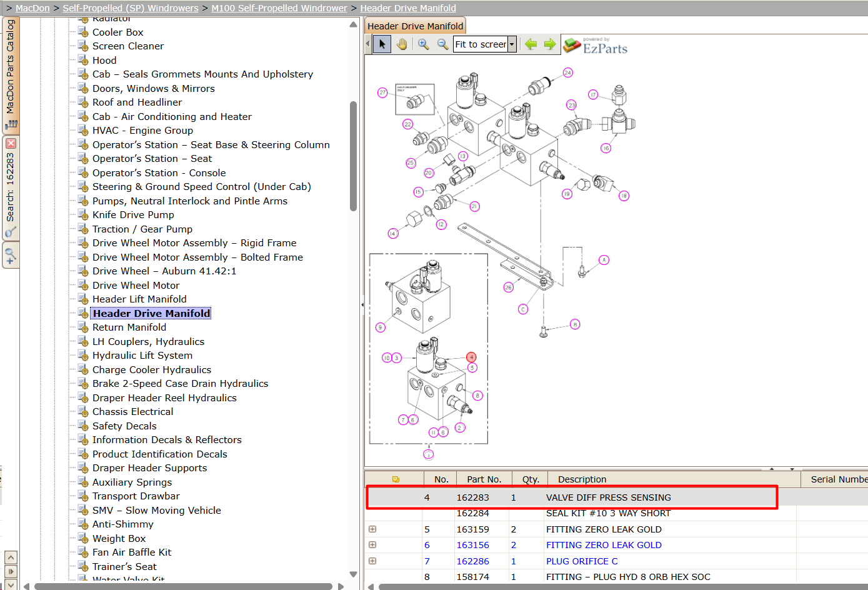The image size is (868, 590).
Task: Click the zoom out magnifier
Action: [442, 44]
